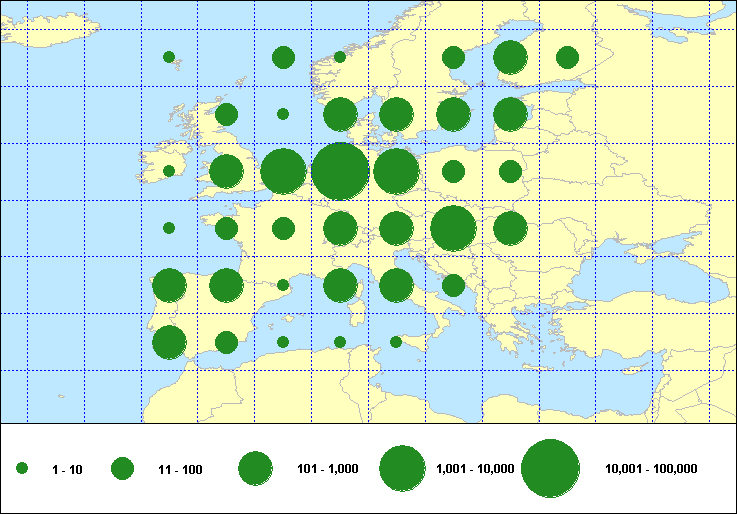Click the legend circle for 101 - 1,000

click(x=255, y=468)
